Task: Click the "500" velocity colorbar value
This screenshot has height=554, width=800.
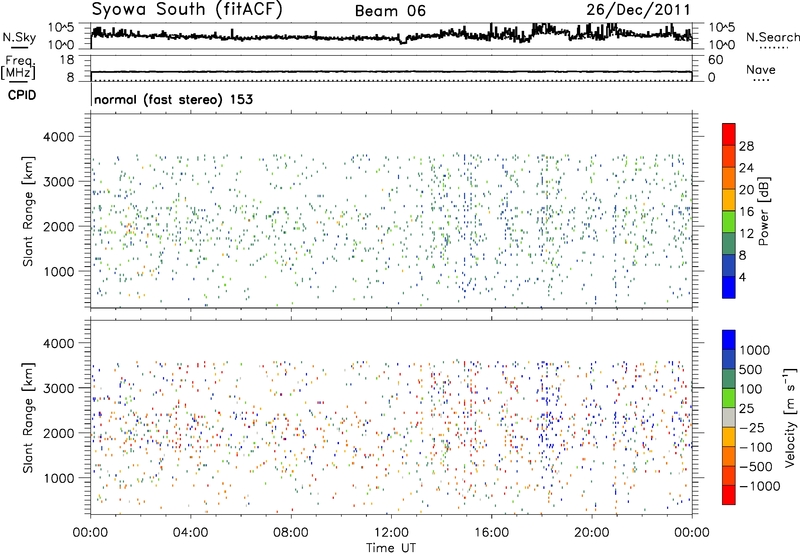Action: pyautogui.click(x=751, y=370)
